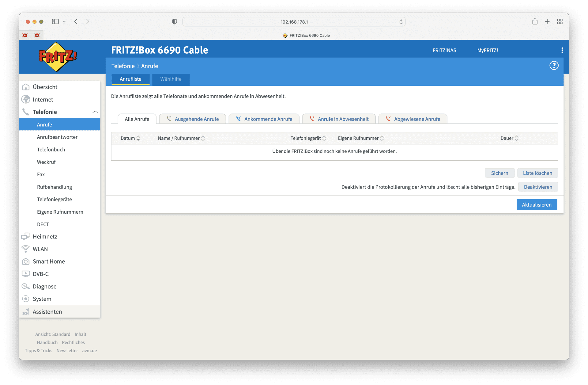Sort by Name / Rufnummer column
Viewport: 588px width, 385px height.
coord(181,138)
